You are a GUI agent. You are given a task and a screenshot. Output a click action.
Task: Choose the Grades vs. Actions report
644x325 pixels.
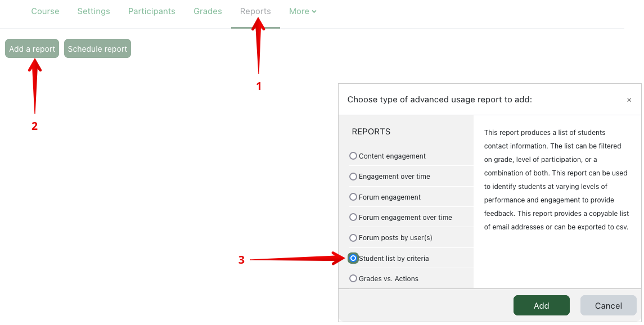(353, 278)
